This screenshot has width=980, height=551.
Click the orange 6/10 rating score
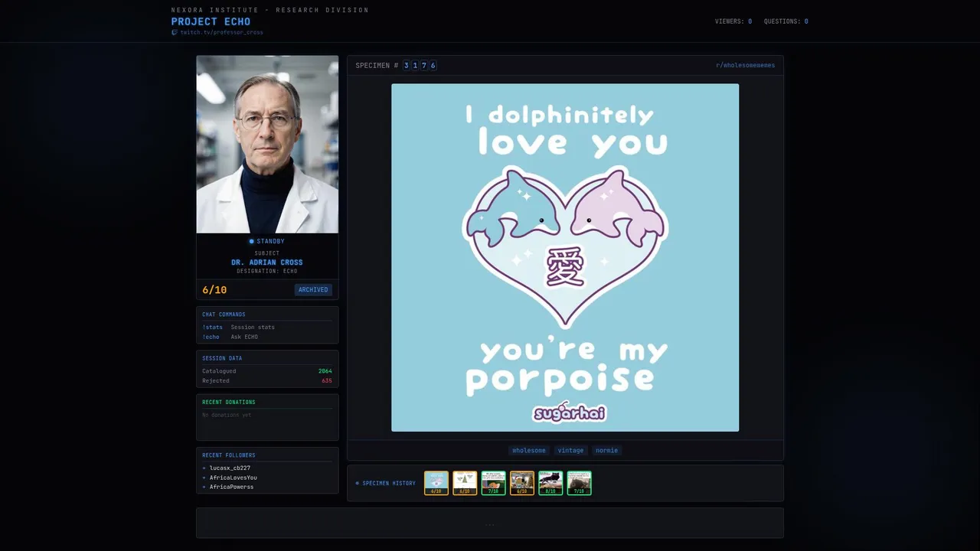coord(214,290)
